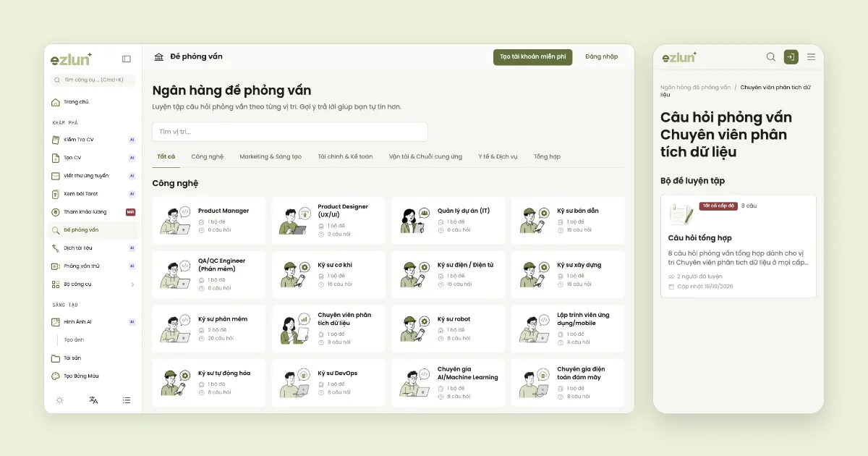The height and width of the screenshot is (456, 868).
Task: Open Xem bài Tarot tool
Action: click(x=93, y=194)
